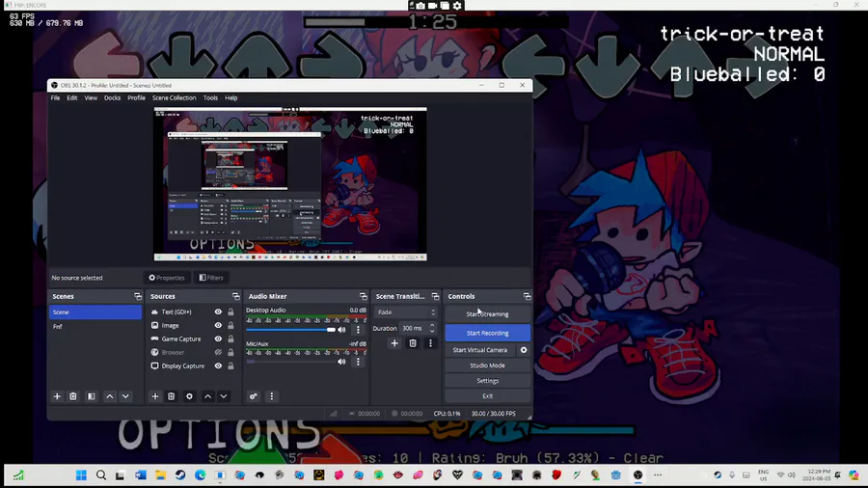Adjust the Duration 300 ms stepper
The height and width of the screenshot is (488, 868).
(x=432, y=328)
